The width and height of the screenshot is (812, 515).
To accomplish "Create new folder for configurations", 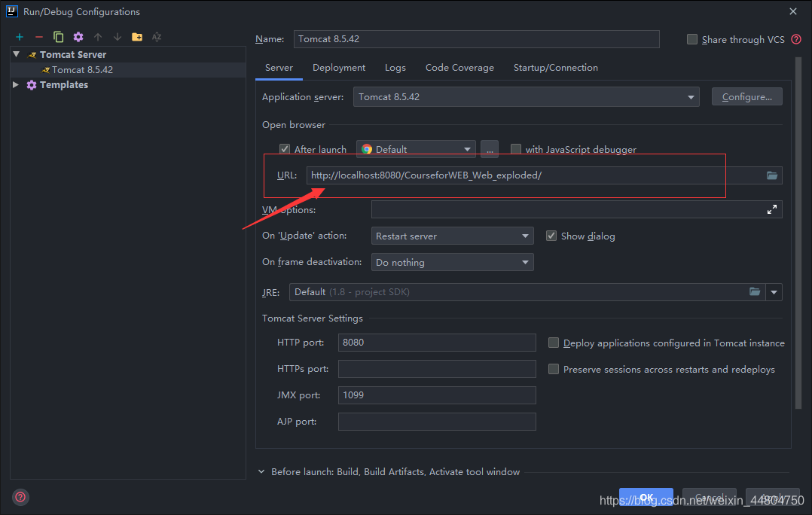I will (137, 37).
